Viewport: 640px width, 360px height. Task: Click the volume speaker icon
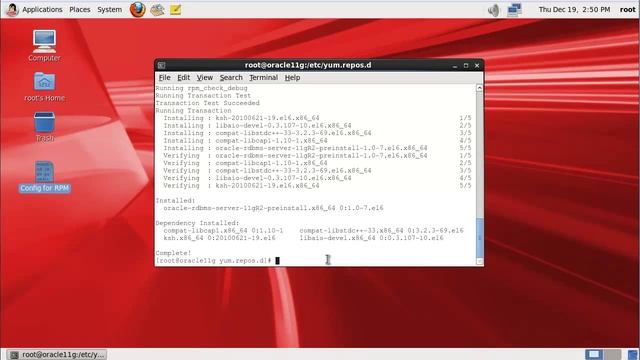[x=493, y=10]
